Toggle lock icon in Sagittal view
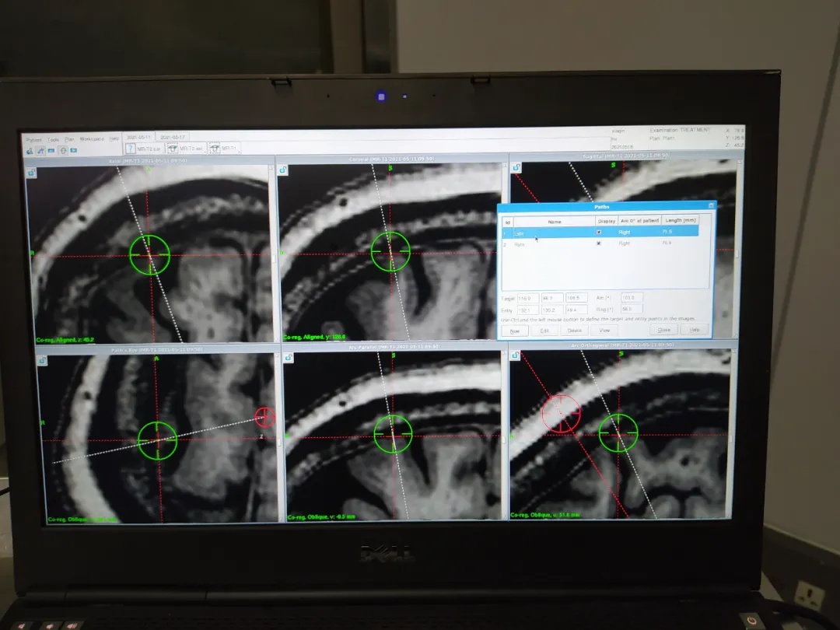Viewport: 840px width, 630px height. (x=516, y=168)
